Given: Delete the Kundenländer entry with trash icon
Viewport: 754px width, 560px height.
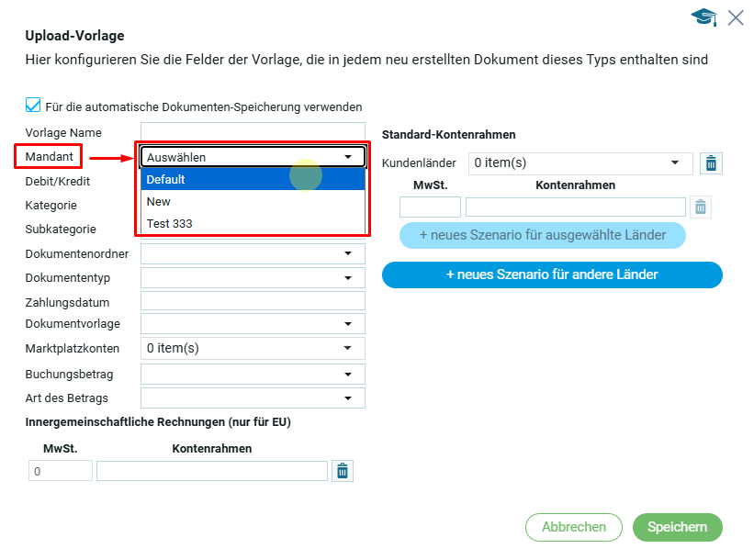Looking at the screenshot, I should (711, 163).
